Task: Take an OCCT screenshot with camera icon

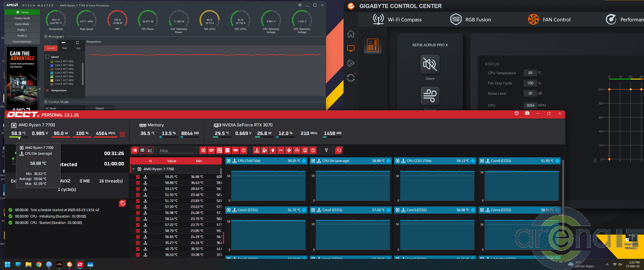Action: tap(527, 113)
